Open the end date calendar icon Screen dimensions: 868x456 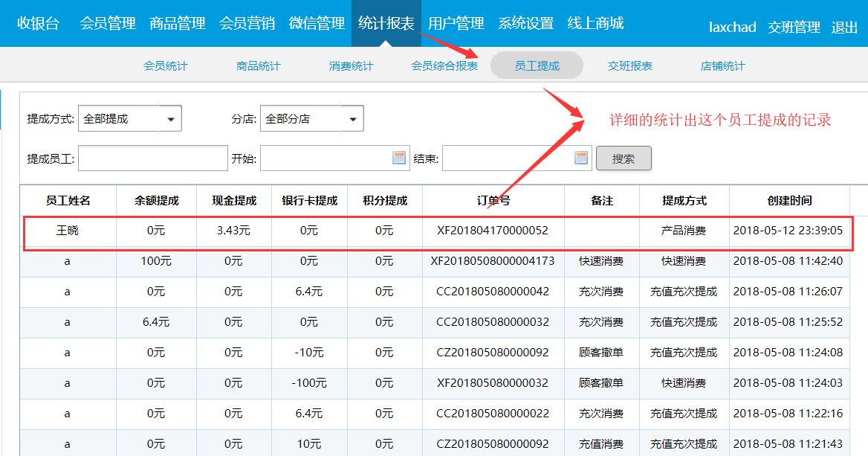581,158
